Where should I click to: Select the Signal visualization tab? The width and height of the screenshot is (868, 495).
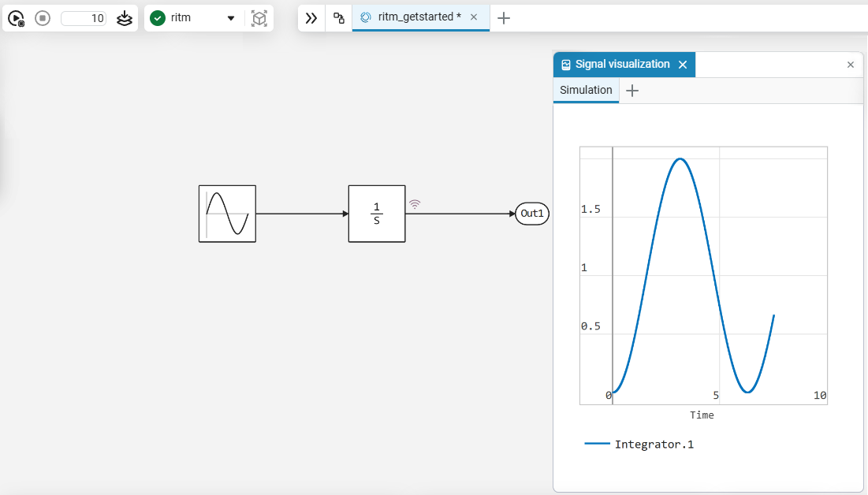(x=622, y=64)
